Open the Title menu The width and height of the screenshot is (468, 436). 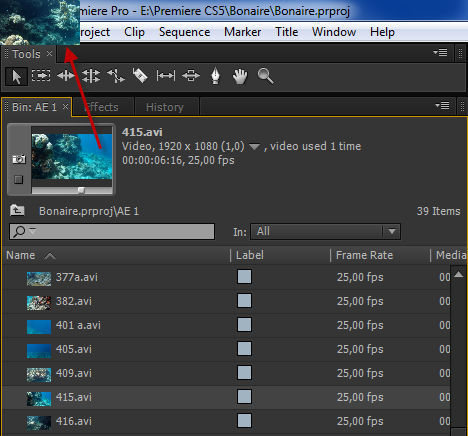click(286, 32)
